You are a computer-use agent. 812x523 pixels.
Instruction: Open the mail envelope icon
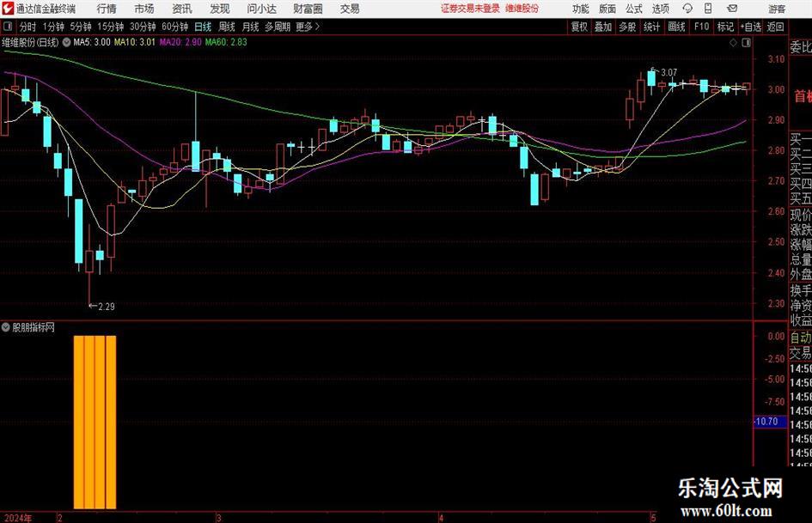732,9
